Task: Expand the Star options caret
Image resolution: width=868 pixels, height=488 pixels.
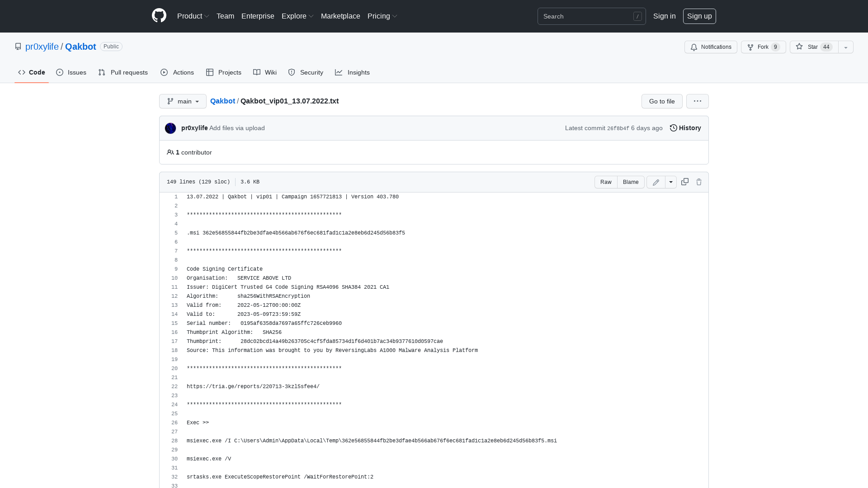Action: click(845, 47)
